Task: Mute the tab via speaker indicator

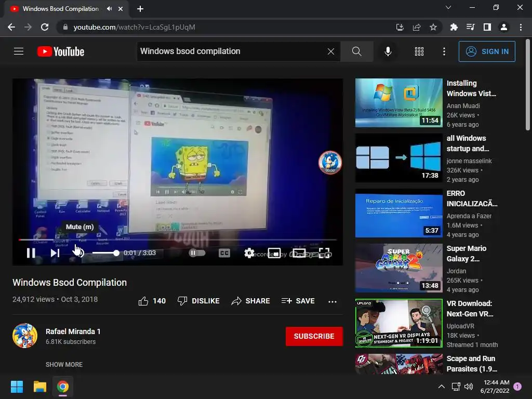Action: click(109, 9)
